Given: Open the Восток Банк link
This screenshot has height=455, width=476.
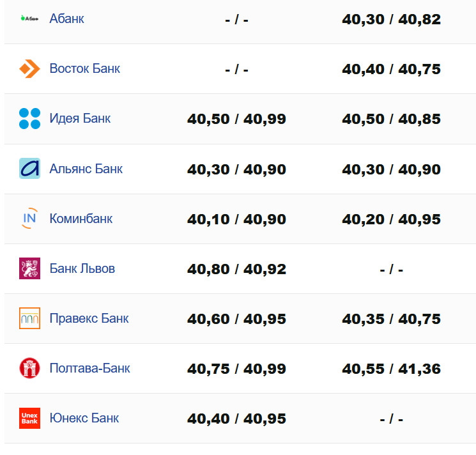Looking at the screenshot, I should [x=84, y=68].
